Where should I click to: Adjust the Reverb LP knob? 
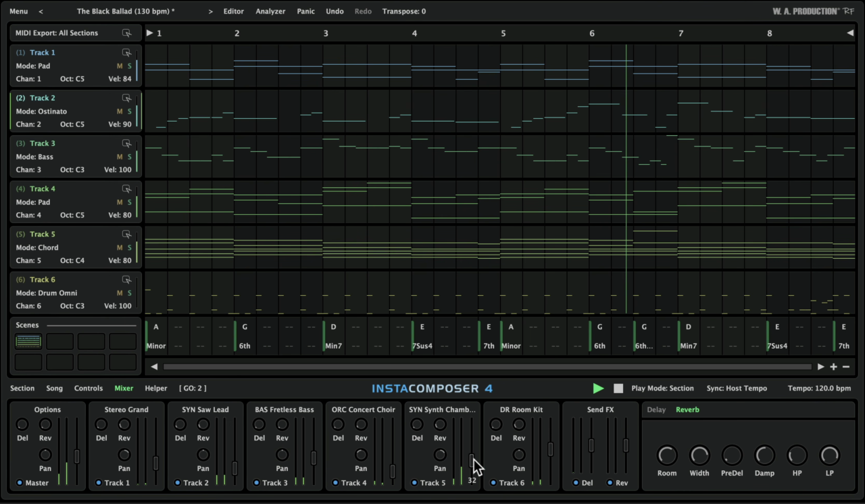830,455
